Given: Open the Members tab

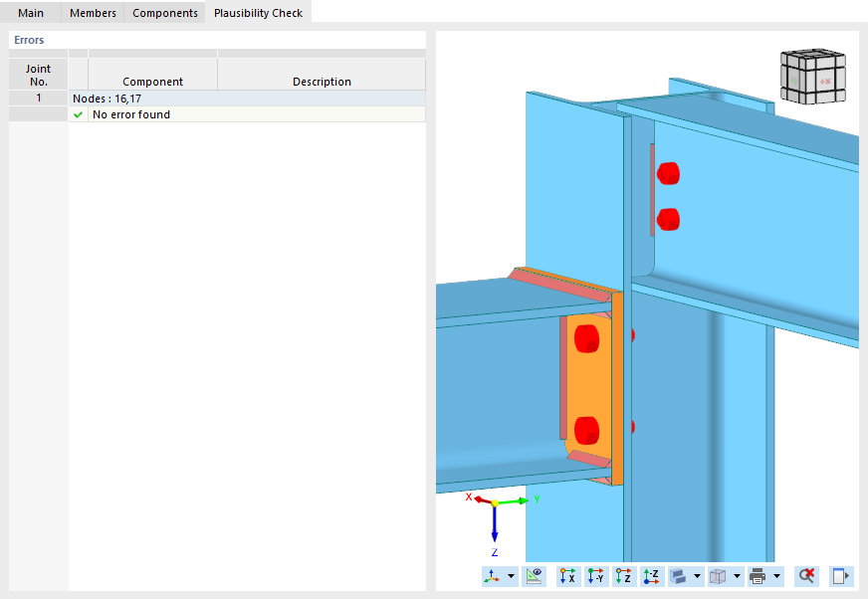Looking at the screenshot, I should click(x=92, y=13).
